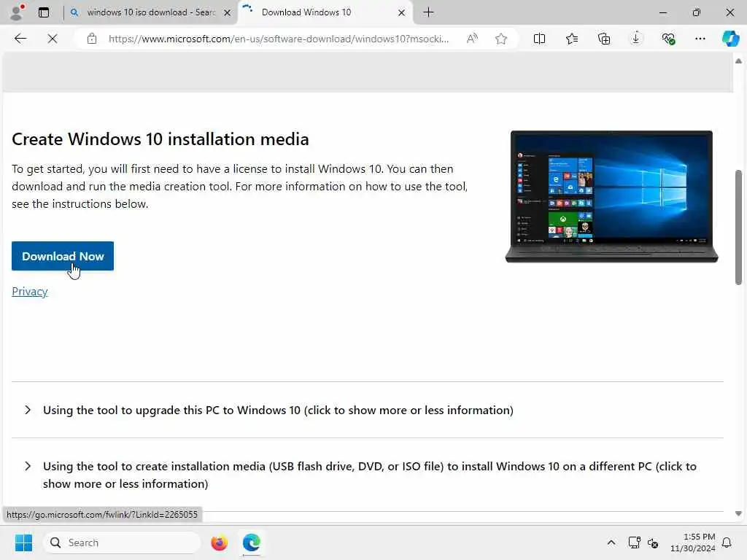Click the Windows 10 laptop image
This screenshot has width=747, height=560.
pyautogui.click(x=611, y=196)
